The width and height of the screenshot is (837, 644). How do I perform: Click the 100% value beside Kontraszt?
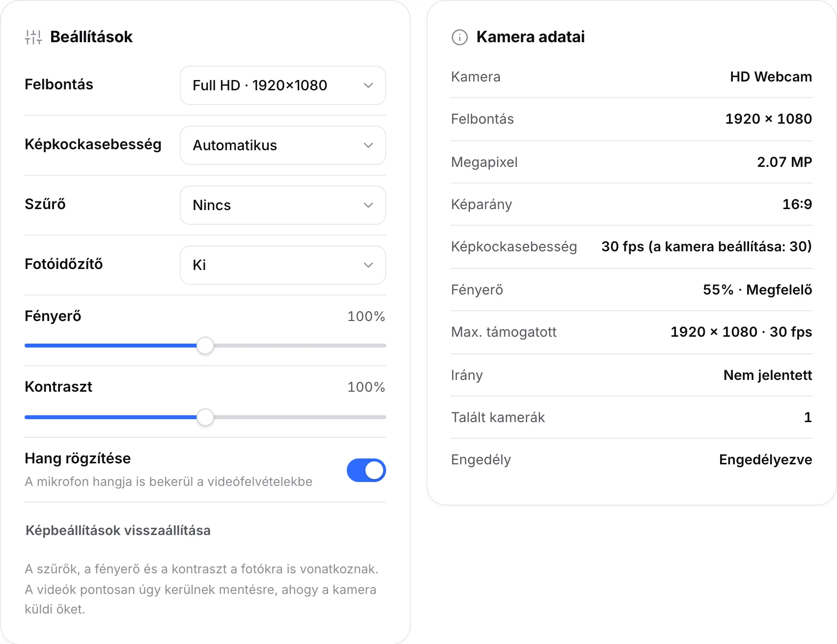(366, 387)
